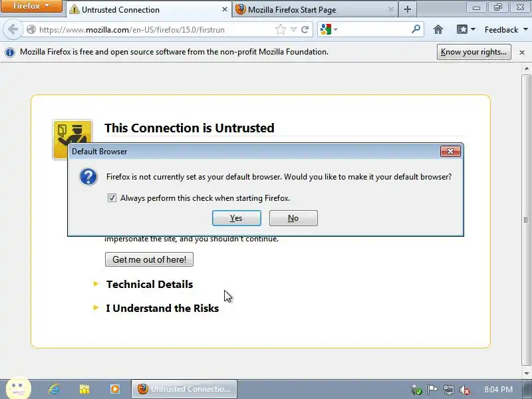532x399 pixels.
Task: Click No in Default Browser dialog
Action: (x=293, y=218)
